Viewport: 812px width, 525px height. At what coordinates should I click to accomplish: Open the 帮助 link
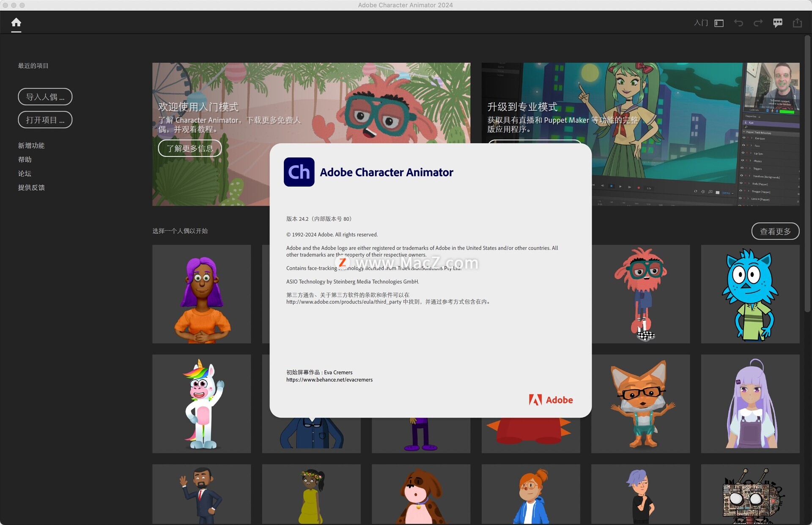25,159
